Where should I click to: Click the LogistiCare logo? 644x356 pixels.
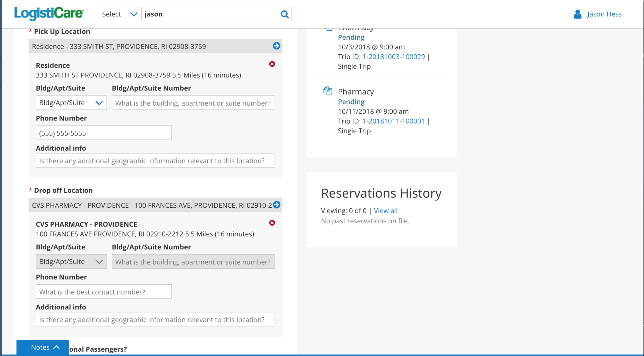tap(49, 13)
